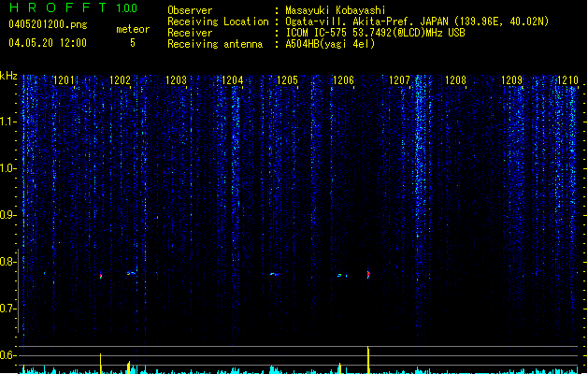
Task: Click the 0.7 kHz axis tick label
Action: coord(7,309)
